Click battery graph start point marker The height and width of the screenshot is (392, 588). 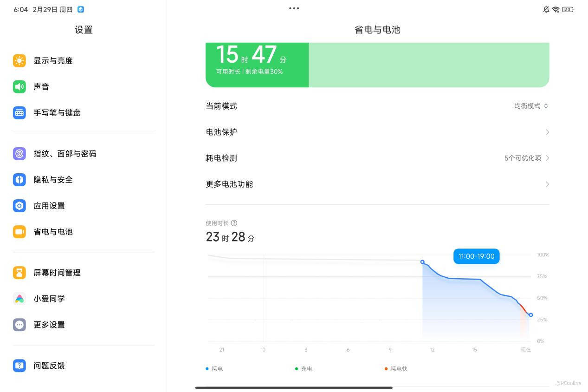(x=422, y=262)
